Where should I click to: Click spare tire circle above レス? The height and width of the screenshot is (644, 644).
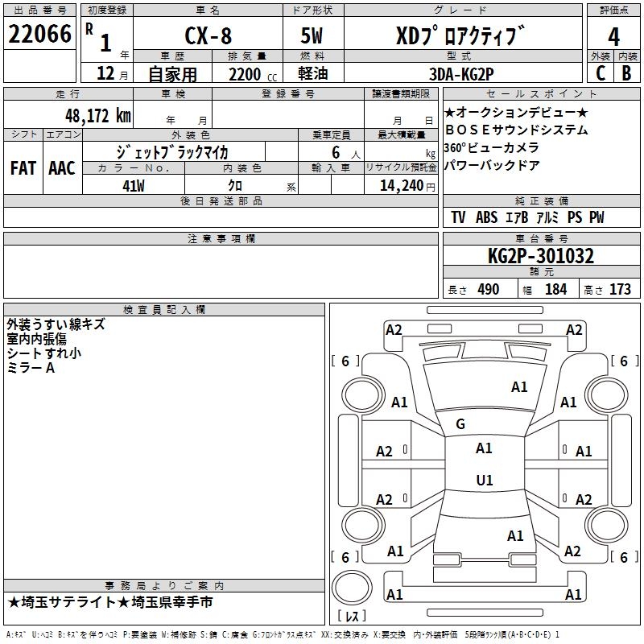352,588
